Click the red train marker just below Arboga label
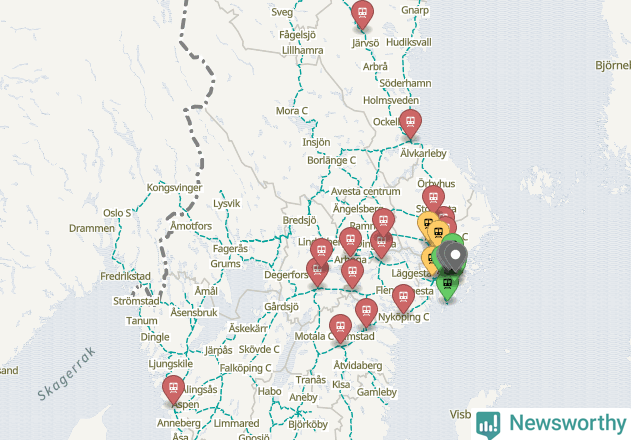The image size is (631, 440). coord(351,271)
